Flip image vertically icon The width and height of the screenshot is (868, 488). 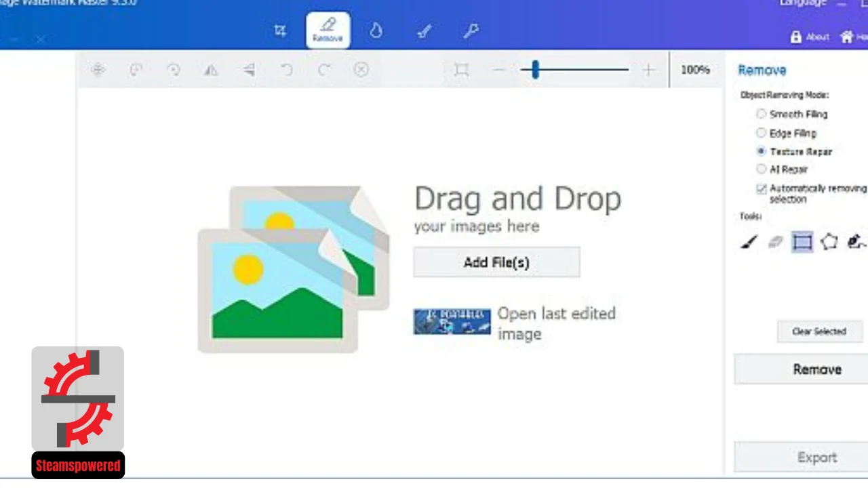coord(249,69)
